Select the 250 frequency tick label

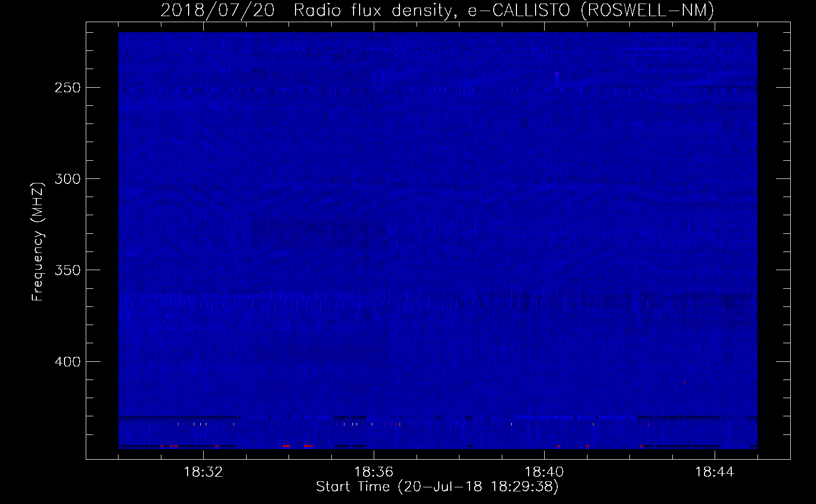click(68, 88)
